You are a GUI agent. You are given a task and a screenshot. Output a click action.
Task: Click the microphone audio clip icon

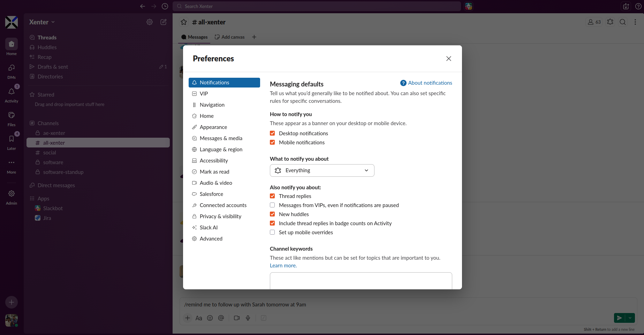pos(248,318)
